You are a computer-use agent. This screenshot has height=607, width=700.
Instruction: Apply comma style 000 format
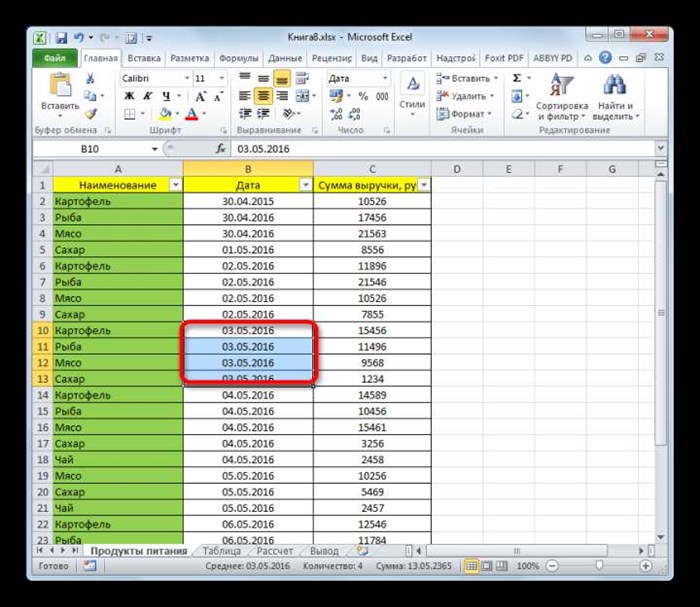coord(382,96)
